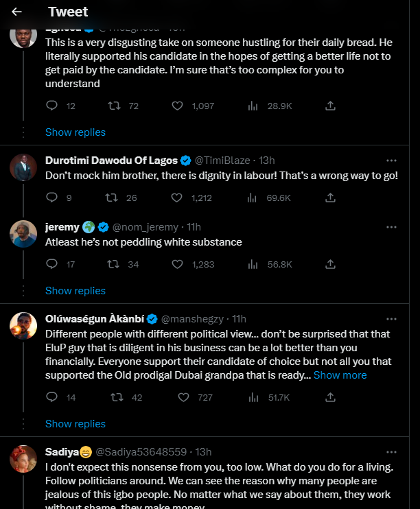The width and height of the screenshot is (420, 509).
Task: Open more options for Sadiya's tweet
Action: point(391,451)
